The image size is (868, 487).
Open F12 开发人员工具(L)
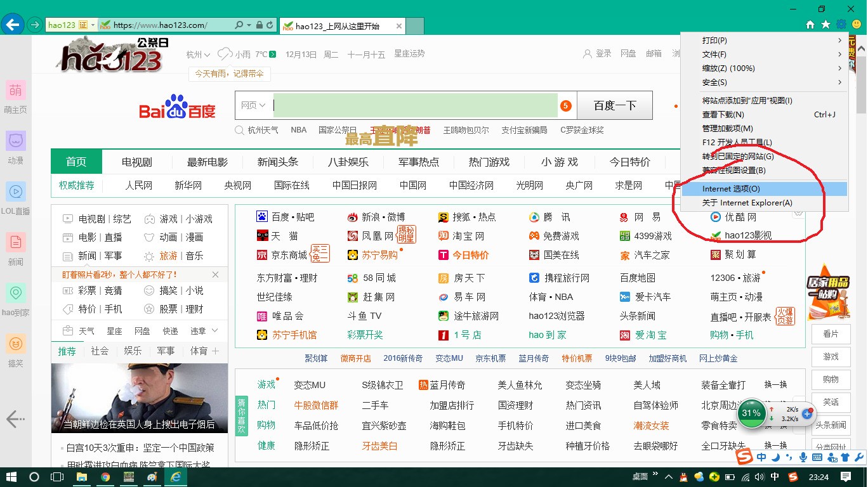click(x=763, y=143)
